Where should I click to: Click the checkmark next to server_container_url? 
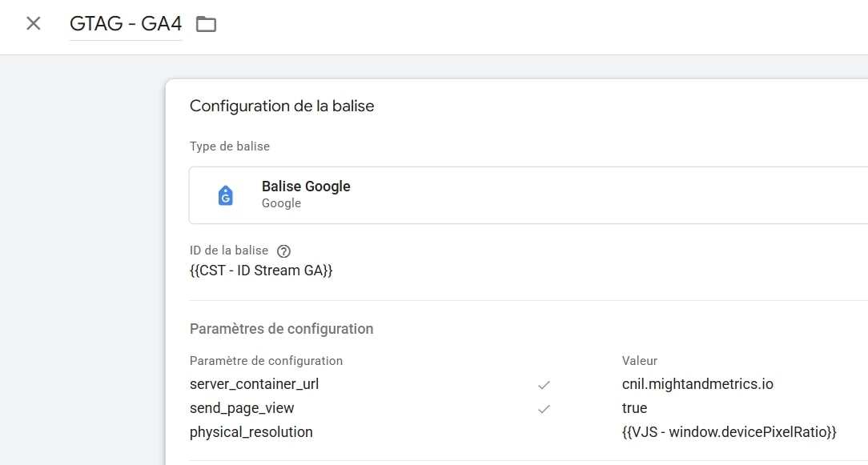[x=544, y=384]
